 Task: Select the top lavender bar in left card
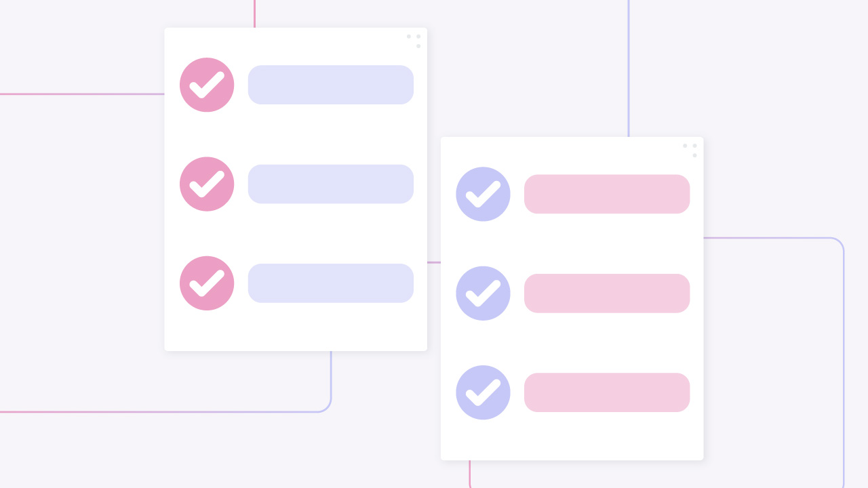click(x=331, y=85)
